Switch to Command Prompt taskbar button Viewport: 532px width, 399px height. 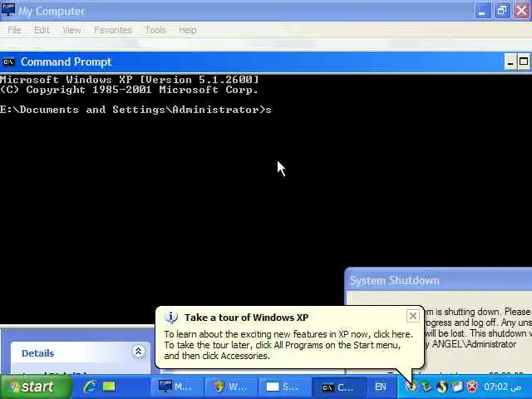pyautogui.click(x=338, y=387)
